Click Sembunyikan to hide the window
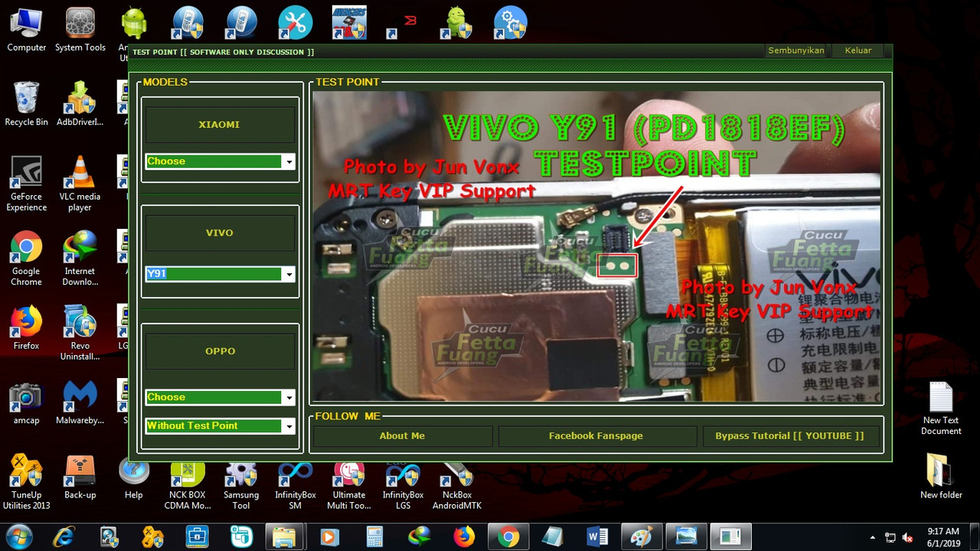Viewport: 980px width, 551px height. [x=796, y=51]
